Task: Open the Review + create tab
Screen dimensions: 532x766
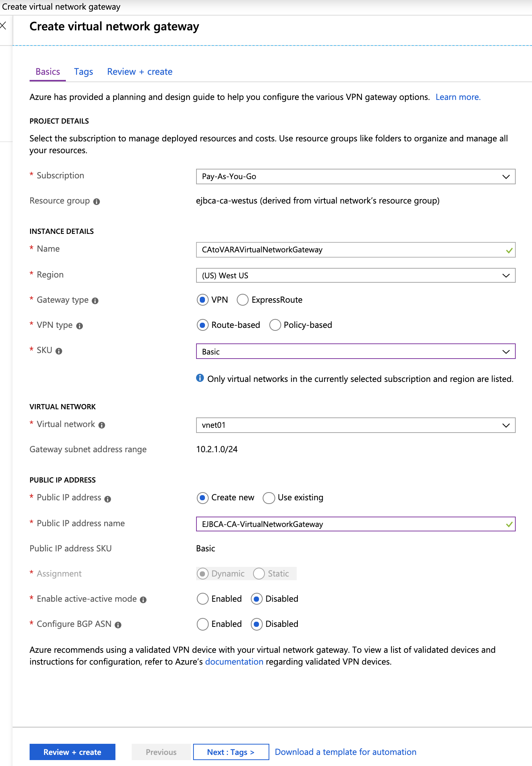Action: (x=139, y=72)
